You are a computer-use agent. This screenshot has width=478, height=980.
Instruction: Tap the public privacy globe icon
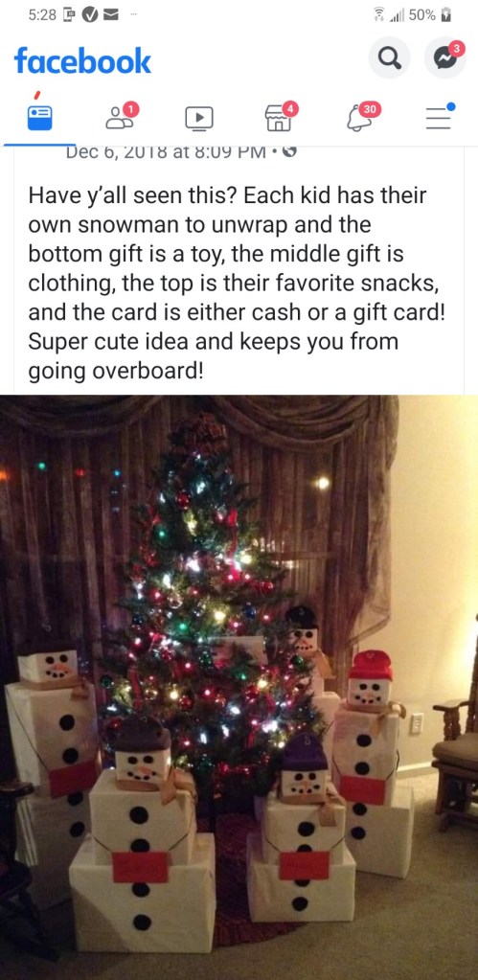(x=290, y=151)
